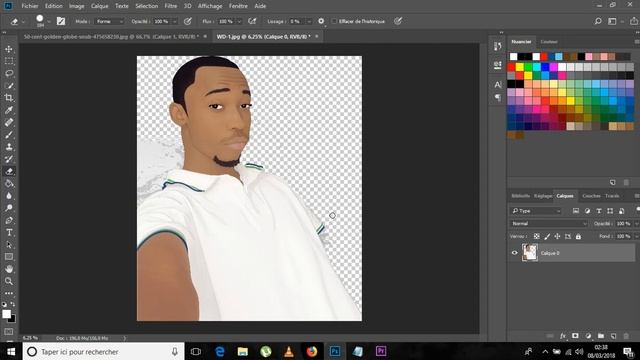Open the Normal blend mode dropdown

pyautogui.click(x=549, y=224)
